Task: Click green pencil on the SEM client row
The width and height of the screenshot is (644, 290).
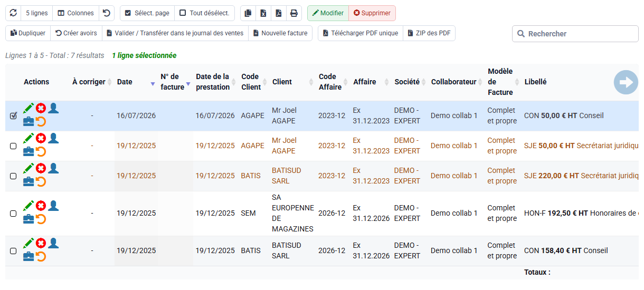Action: point(29,206)
